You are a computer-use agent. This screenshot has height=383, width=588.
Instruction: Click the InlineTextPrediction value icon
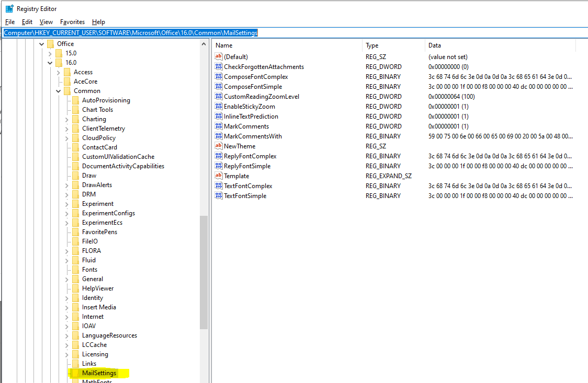[x=219, y=116]
